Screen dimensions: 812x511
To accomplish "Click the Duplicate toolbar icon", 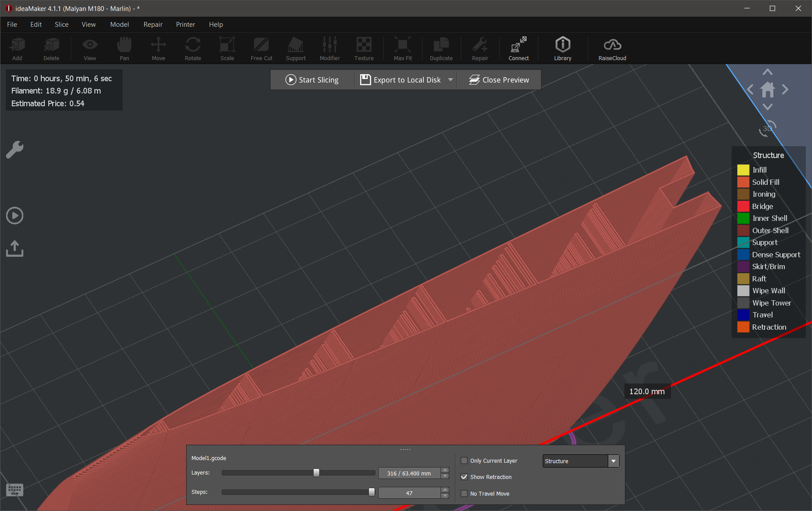I will click(441, 48).
